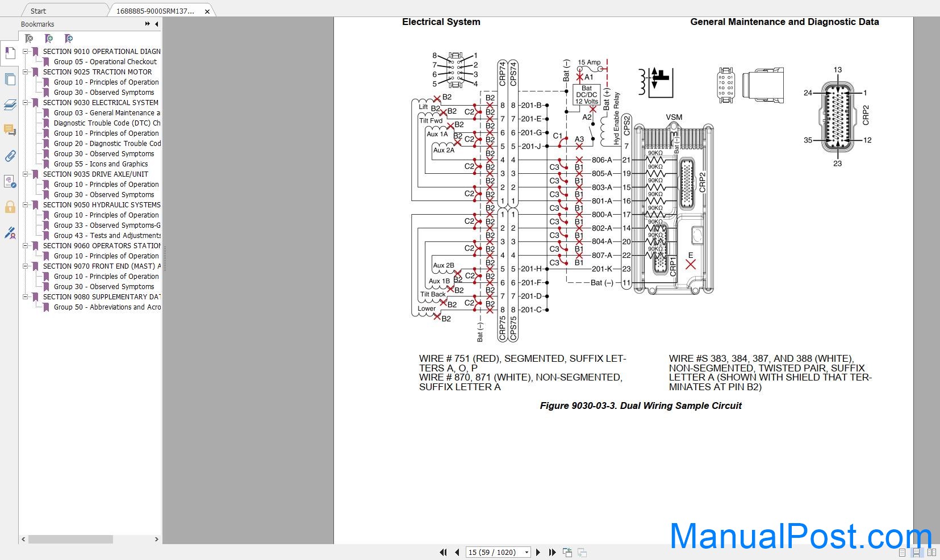Click the General Maintenance and Diagnostic Data header
The image size is (940, 560).
click(784, 22)
